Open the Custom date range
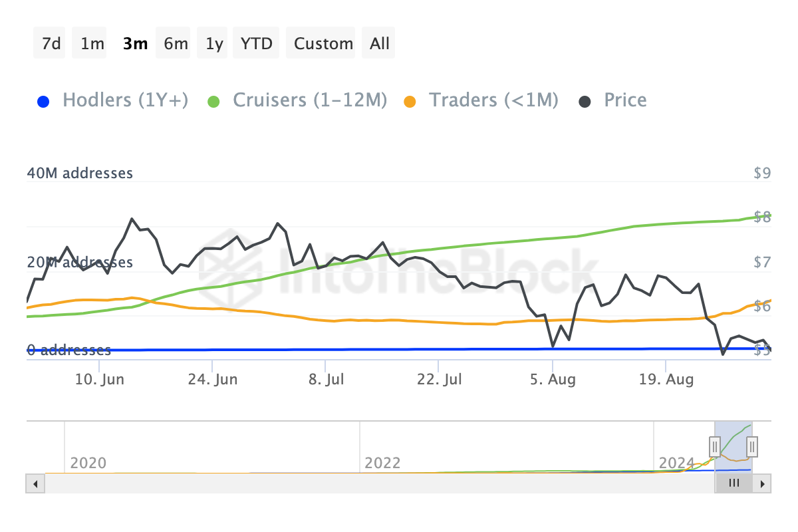 tap(324, 43)
